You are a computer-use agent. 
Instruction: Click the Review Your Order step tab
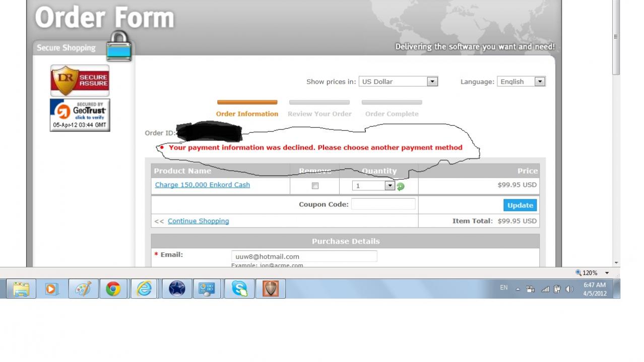[319, 114]
